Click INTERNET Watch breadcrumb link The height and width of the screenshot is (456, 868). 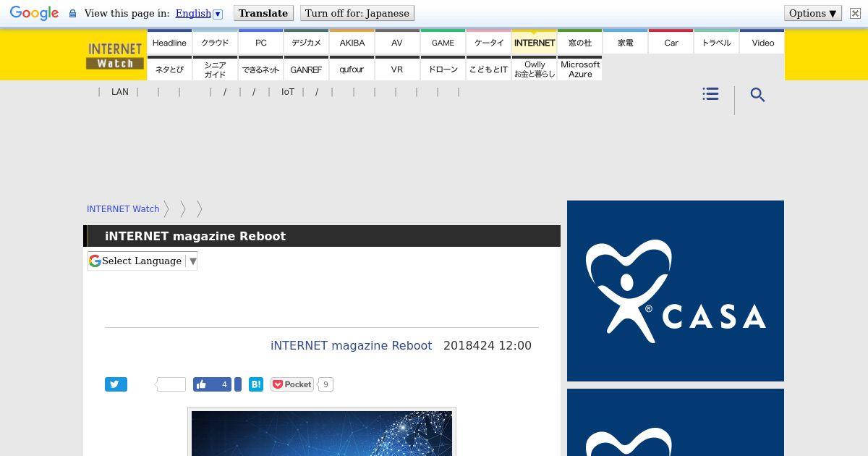coord(123,208)
